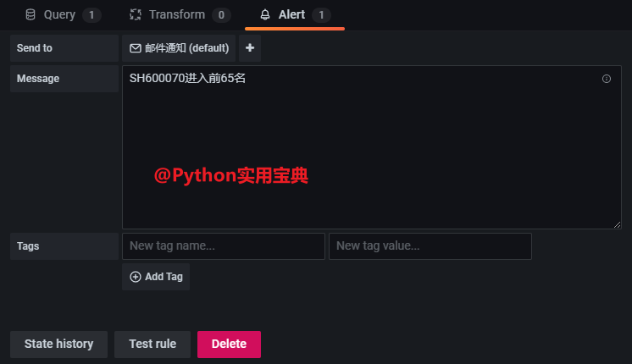Focus the New tag value field

[430, 246]
